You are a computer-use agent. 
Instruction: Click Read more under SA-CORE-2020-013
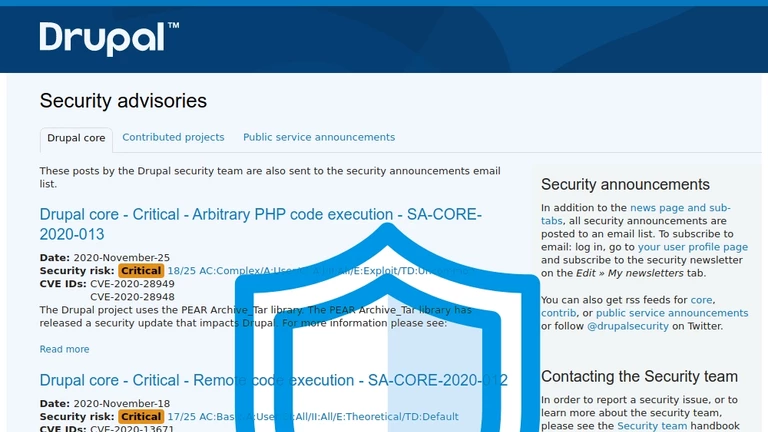tap(64, 349)
